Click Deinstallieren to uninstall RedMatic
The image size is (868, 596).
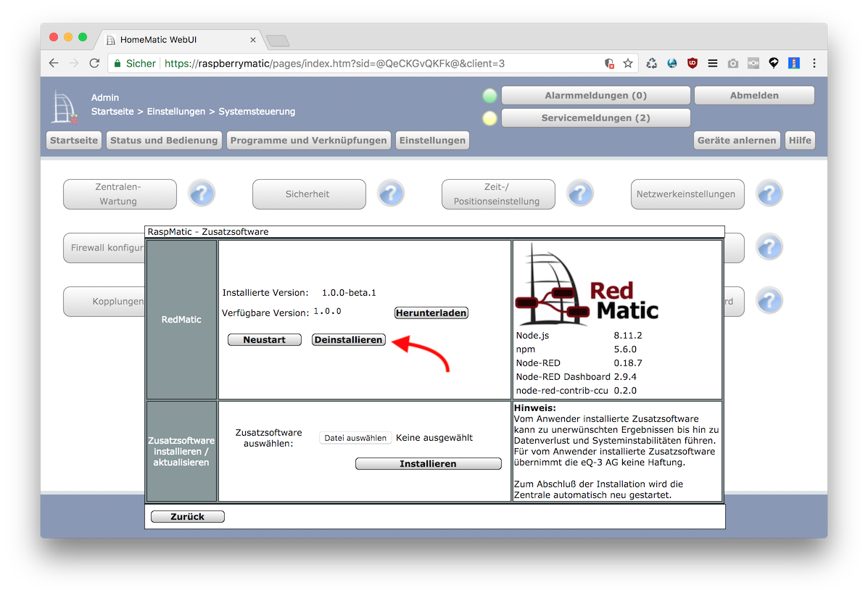(x=349, y=340)
